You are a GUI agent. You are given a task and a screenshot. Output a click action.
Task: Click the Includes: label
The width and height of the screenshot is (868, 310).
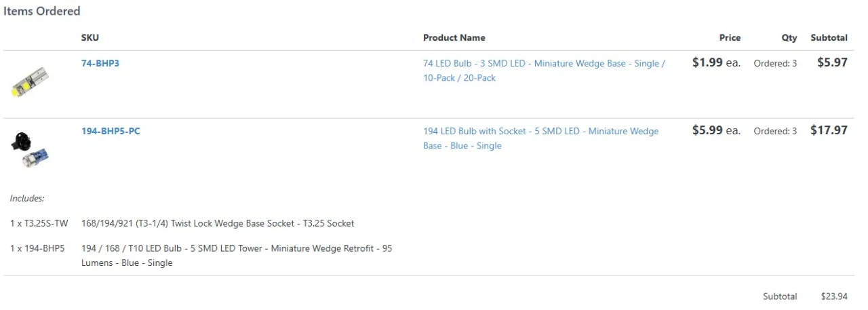pyautogui.click(x=27, y=199)
